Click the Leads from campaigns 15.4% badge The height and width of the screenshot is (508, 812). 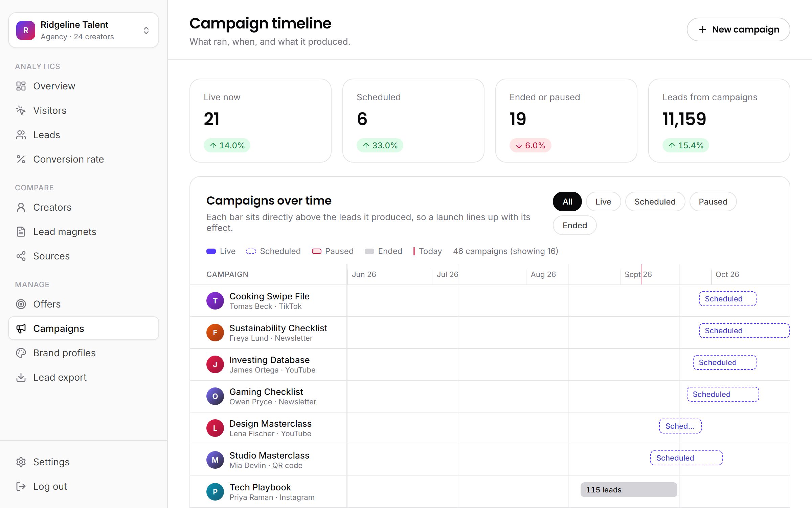[x=686, y=145]
